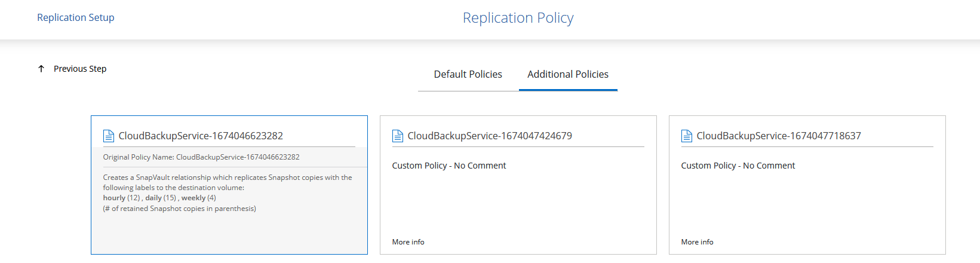The height and width of the screenshot is (263, 980).
Task: Click the Original Policy Name line
Action: pyautogui.click(x=201, y=157)
